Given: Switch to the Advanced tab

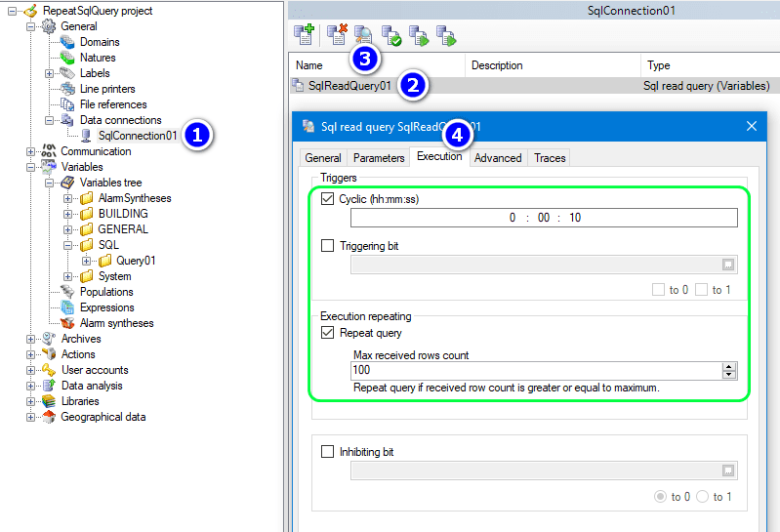Looking at the screenshot, I should click(x=498, y=157).
